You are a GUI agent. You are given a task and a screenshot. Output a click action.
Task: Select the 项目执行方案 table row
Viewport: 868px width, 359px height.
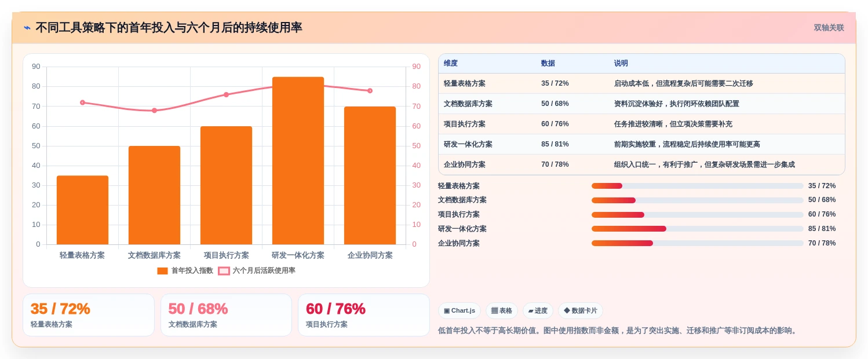[641, 124]
